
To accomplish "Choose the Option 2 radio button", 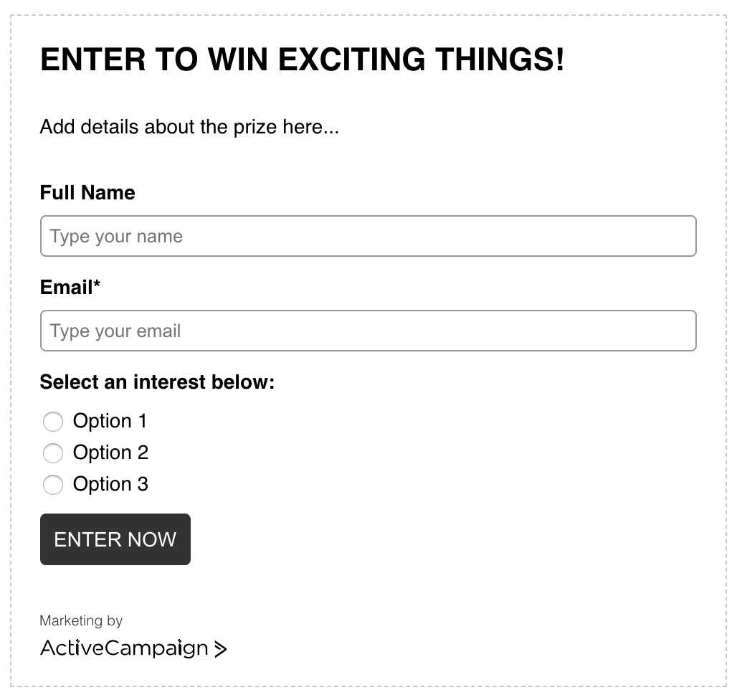I will pyautogui.click(x=53, y=453).
